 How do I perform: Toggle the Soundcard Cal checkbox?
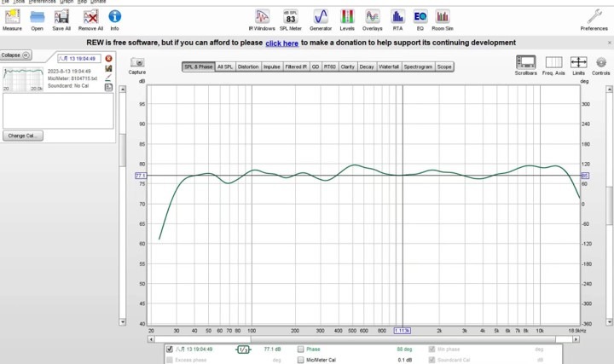tap(432, 360)
